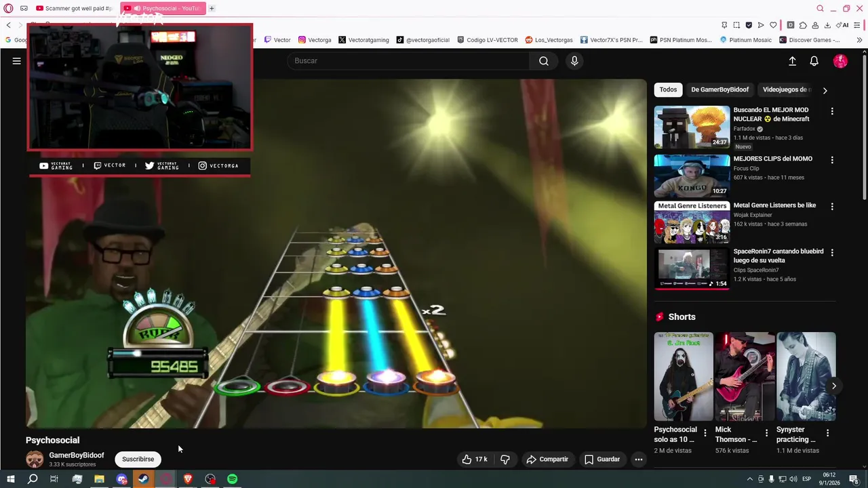Like the video with 17 k thumbs up

point(475,459)
